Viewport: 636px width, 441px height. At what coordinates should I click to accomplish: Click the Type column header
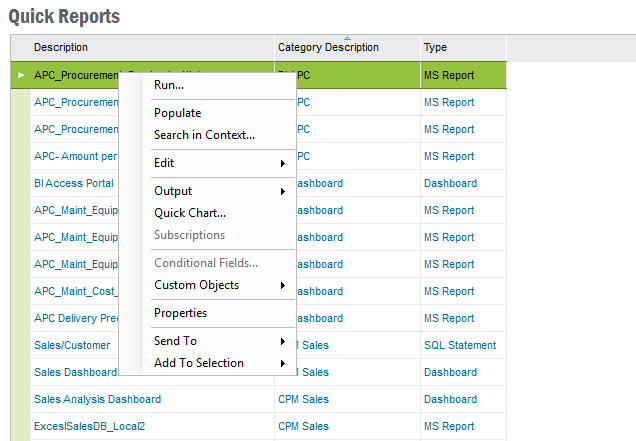click(435, 47)
